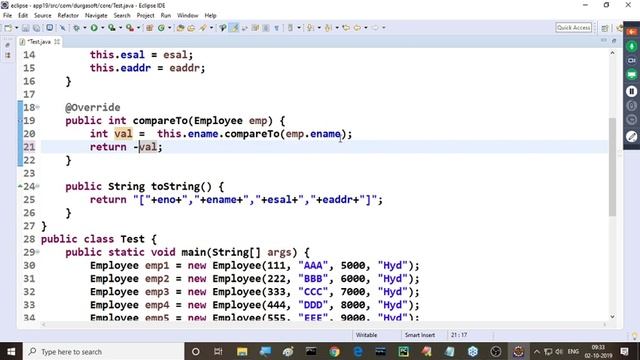640x360 pixels.
Task: Click the editor vertical scrollbar thumb
Action: pyautogui.click(x=612, y=167)
